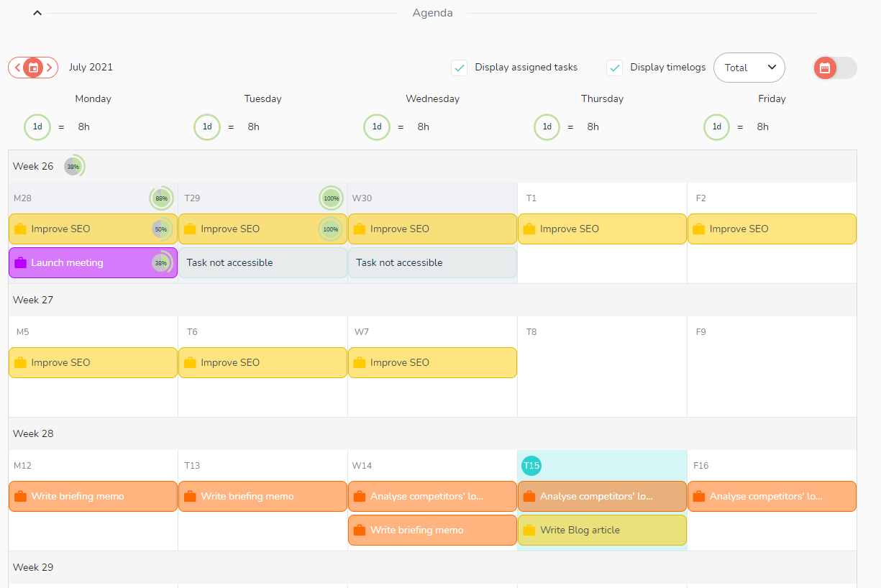This screenshot has height=588, width=881.
Task: Go to previous month arrow
Action: [x=17, y=68]
